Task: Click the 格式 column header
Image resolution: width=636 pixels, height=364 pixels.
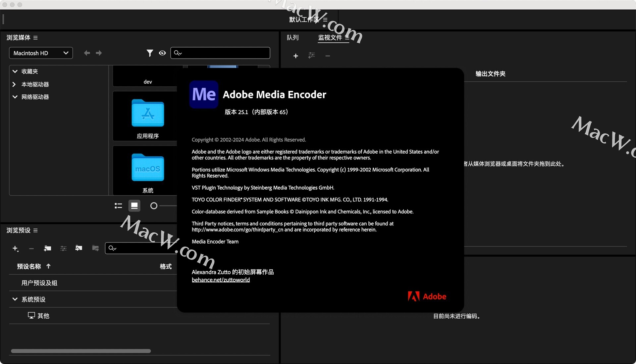Action: click(x=166, y=266)
